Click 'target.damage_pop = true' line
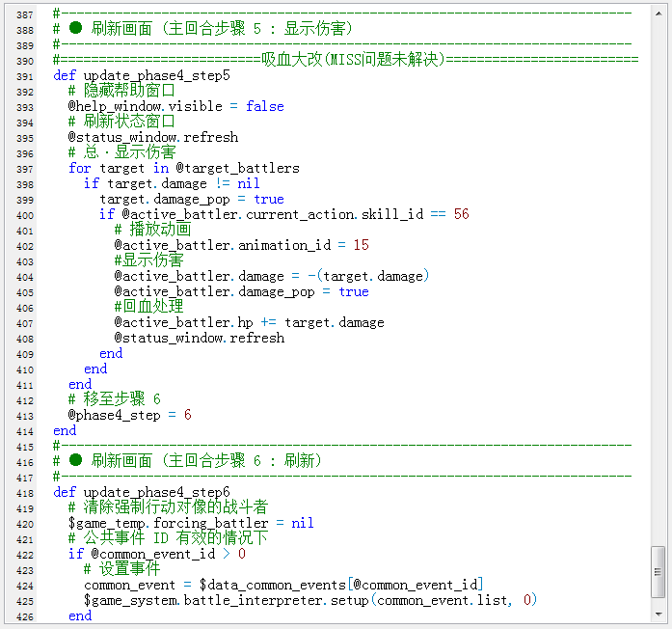 (x=192, y=199)
